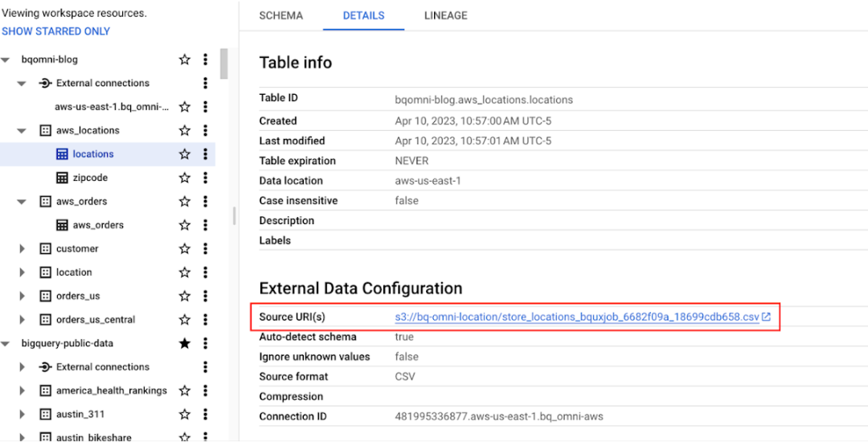Open three-dot menu for aws_orders dataset

click(x=206, y=202)
